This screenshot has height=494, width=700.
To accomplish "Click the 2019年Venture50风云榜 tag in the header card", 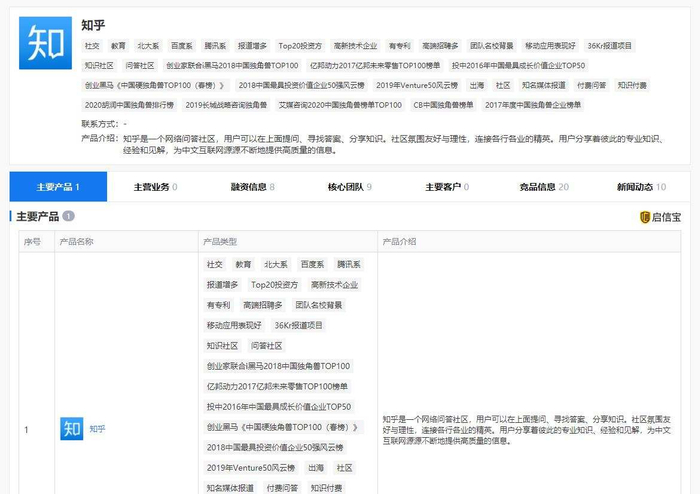I will coord(417,85).
